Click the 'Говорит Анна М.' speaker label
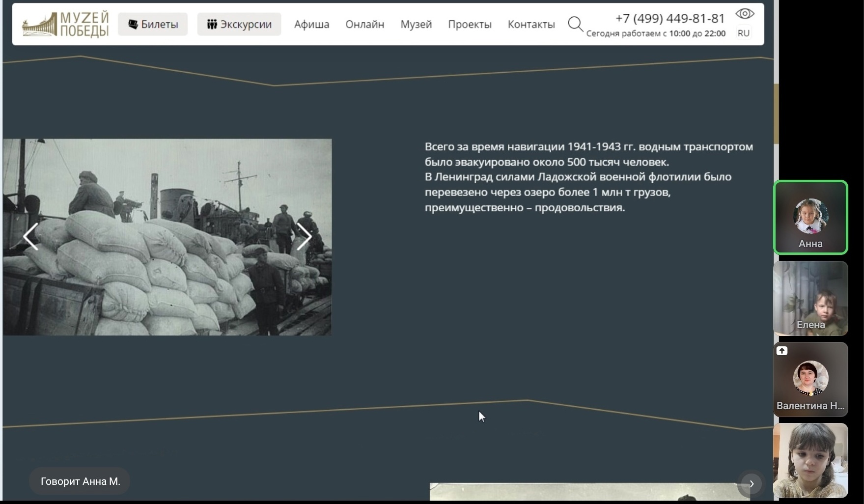 (x=80, y=481)
